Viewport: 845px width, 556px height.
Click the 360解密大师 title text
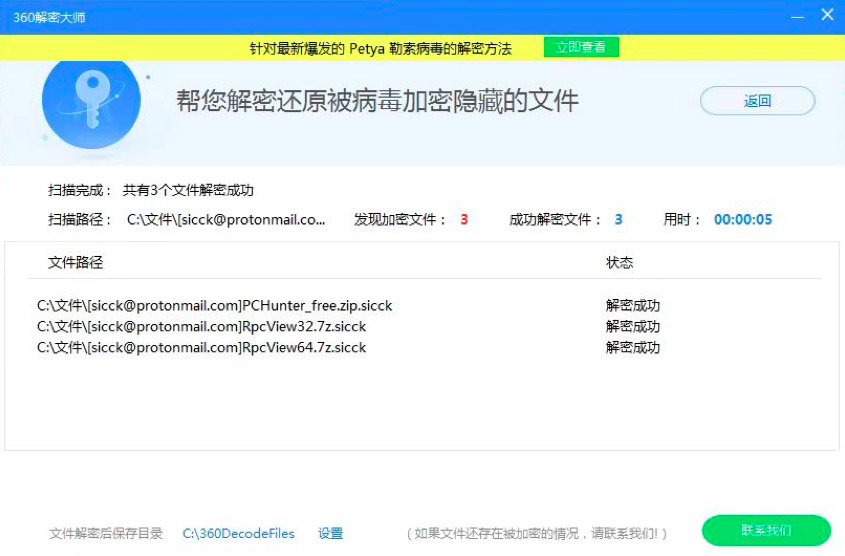pos(49,17)
